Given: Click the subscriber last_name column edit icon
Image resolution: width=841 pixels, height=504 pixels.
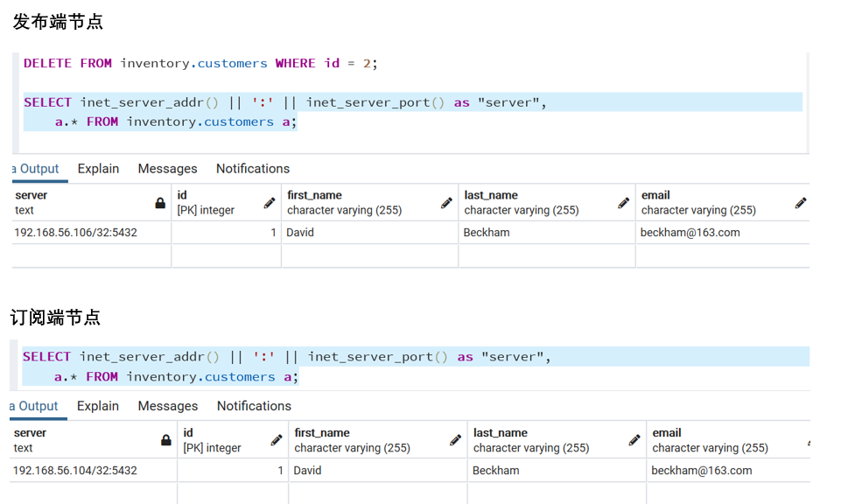Looking at the screenshot, I should [x=634, y=440].
